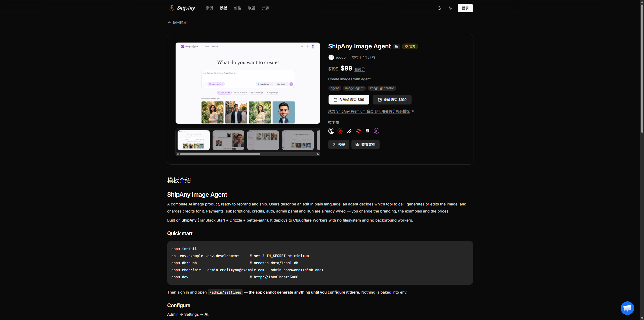Screen dimensions: 644x320
Task: Click the idoubi author avatar
Action: tap(331, 57)
